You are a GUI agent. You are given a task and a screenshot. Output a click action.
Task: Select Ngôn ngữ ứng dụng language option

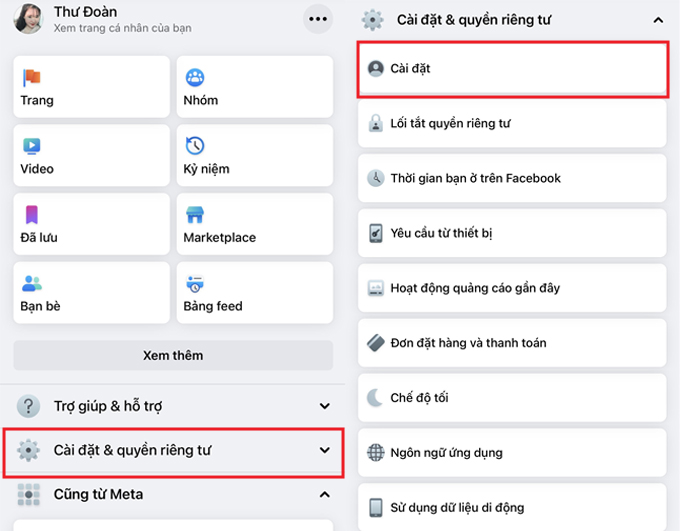point(512,452)
